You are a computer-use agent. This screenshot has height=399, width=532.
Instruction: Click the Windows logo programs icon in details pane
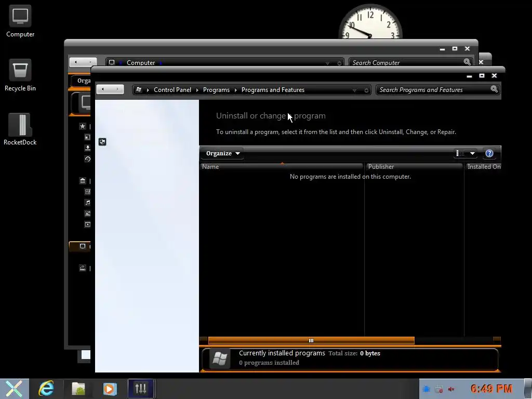coord(220,358)
